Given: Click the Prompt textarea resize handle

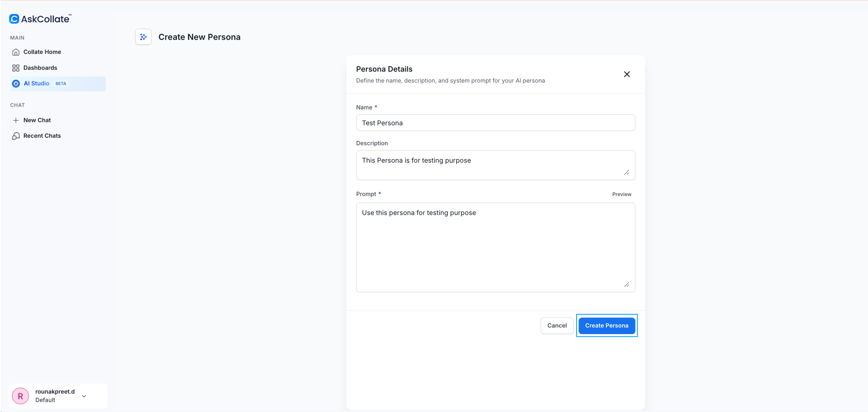Looking at the screenshot, I should tap(626, 285).
